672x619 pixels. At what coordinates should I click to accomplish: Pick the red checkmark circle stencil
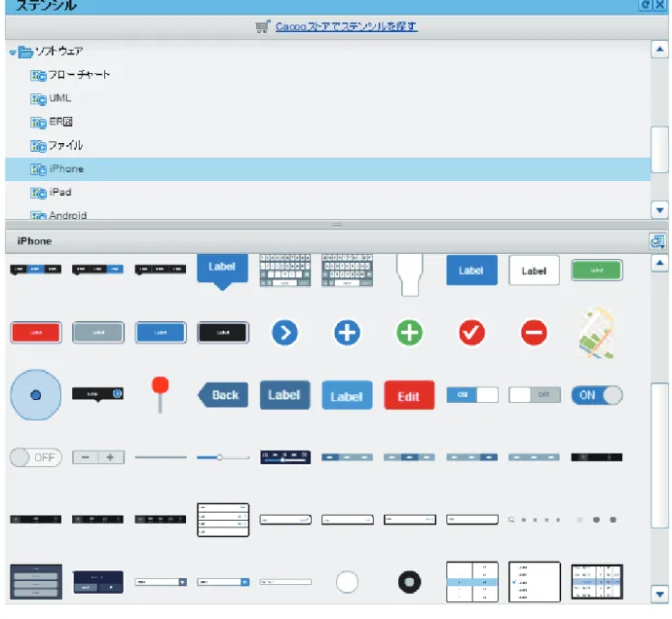pos(471,333)
